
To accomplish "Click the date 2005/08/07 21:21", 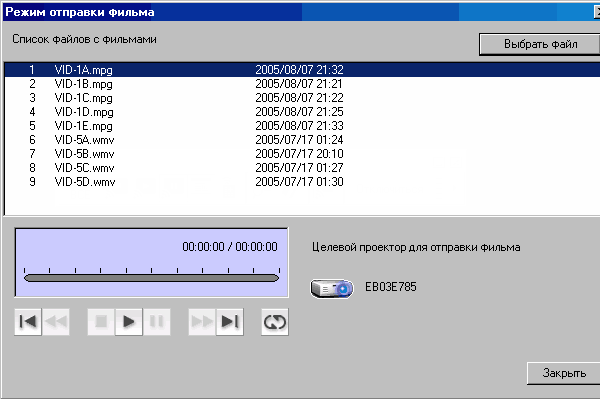I will [299, 84].
